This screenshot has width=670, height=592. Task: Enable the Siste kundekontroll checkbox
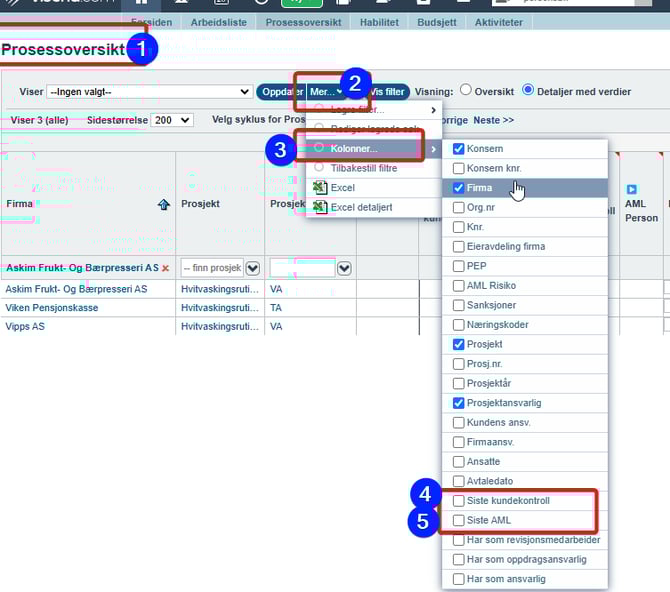pos(459,500)
